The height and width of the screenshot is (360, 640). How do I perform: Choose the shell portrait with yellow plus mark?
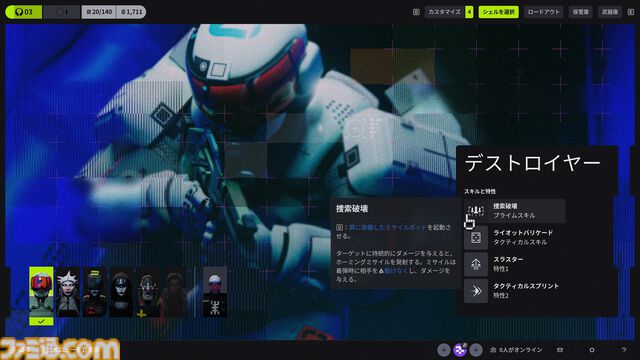(x=148, y=292)
